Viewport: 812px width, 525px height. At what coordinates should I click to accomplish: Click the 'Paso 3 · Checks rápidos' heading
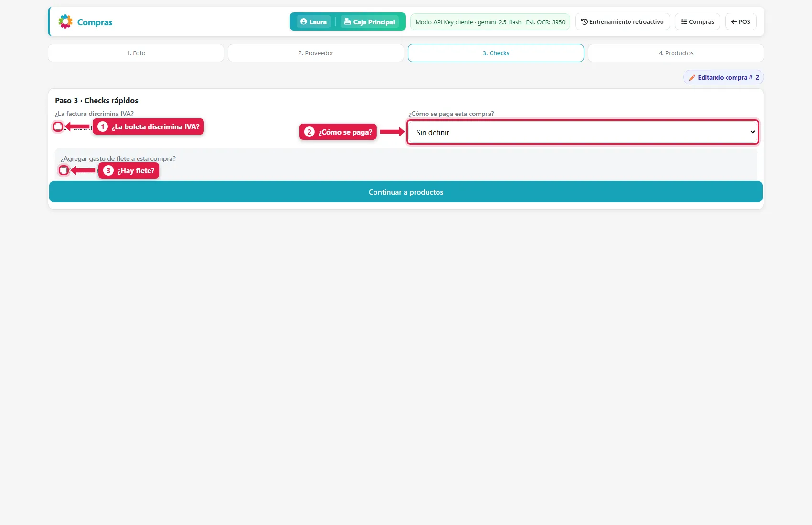(96, 100)
